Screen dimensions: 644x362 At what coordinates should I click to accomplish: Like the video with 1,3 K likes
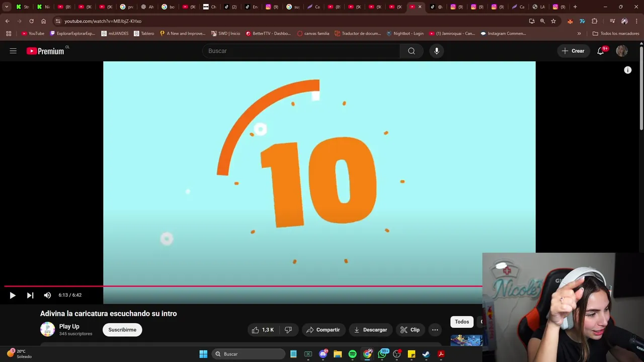pyautogui.click(x=263, y=330)
